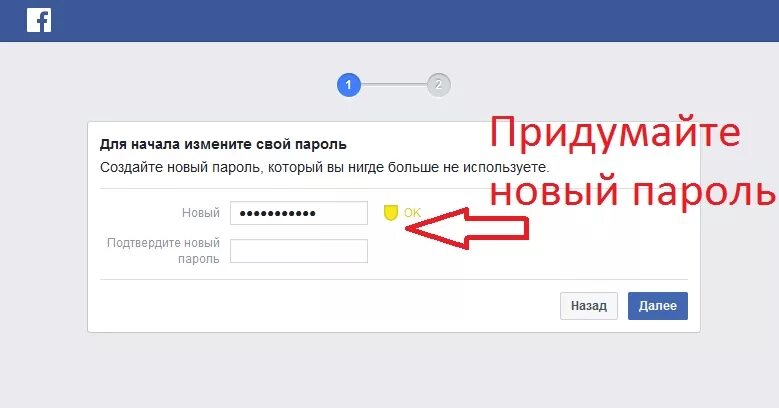Click the progress line between steps 1 and 2
This screenshot has height=408, width=779.
point(393,85)
